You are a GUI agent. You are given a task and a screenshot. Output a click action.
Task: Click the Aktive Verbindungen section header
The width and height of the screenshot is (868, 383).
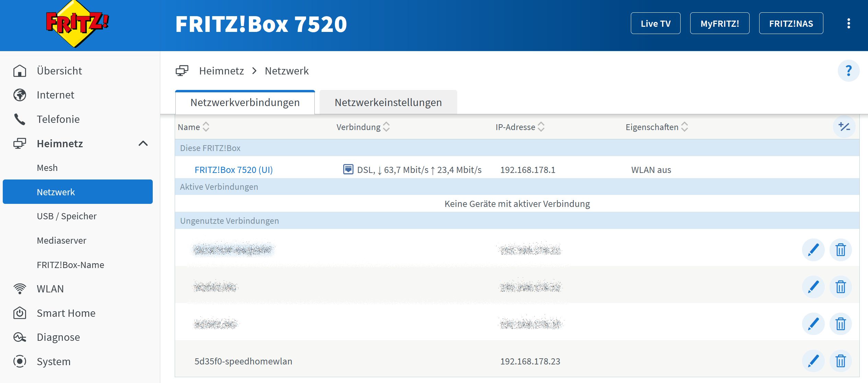pos(517,186)
